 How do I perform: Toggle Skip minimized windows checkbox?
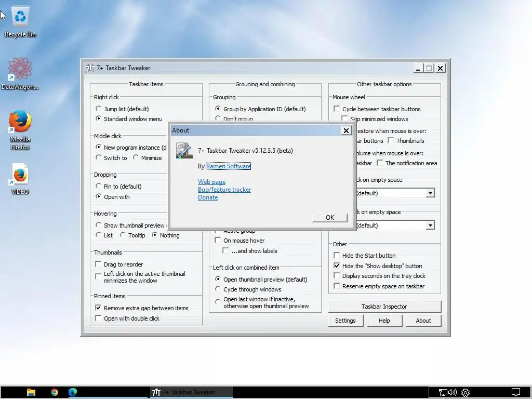pyautogui.click(x=345, y=119)
